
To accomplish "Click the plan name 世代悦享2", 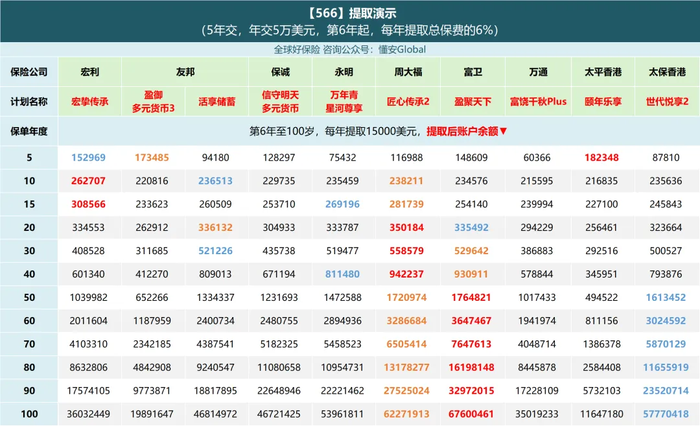I will [x=667, y=102].
